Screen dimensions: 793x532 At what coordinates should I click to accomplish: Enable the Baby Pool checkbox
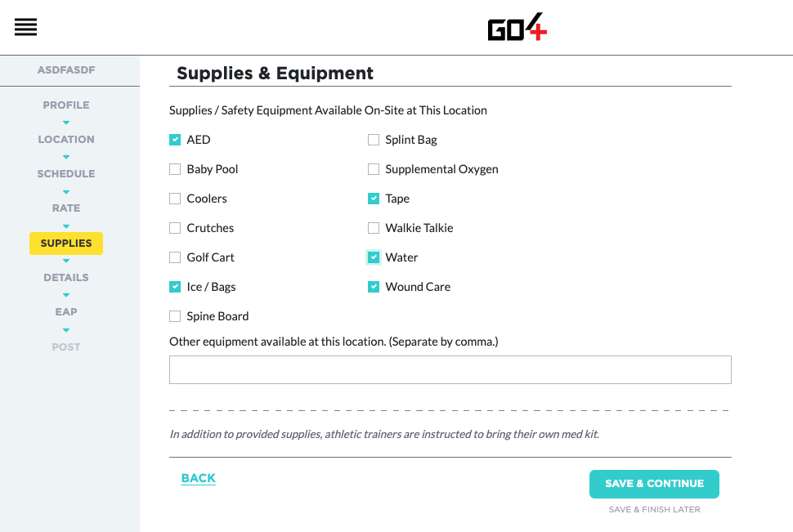[175, 169]
